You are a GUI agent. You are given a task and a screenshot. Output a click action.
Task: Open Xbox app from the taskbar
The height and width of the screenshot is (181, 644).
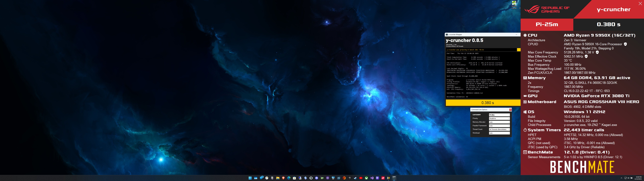[367, 178]
